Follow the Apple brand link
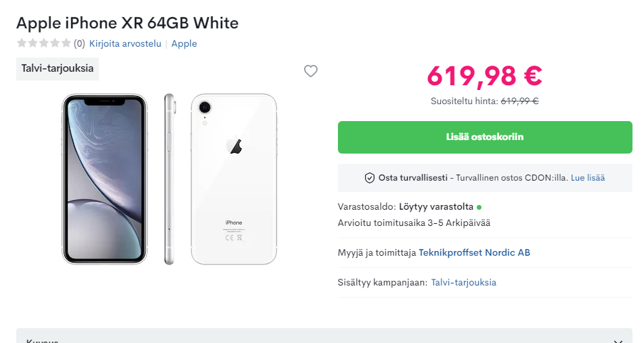The image size is (644, 343). (184, 43)
